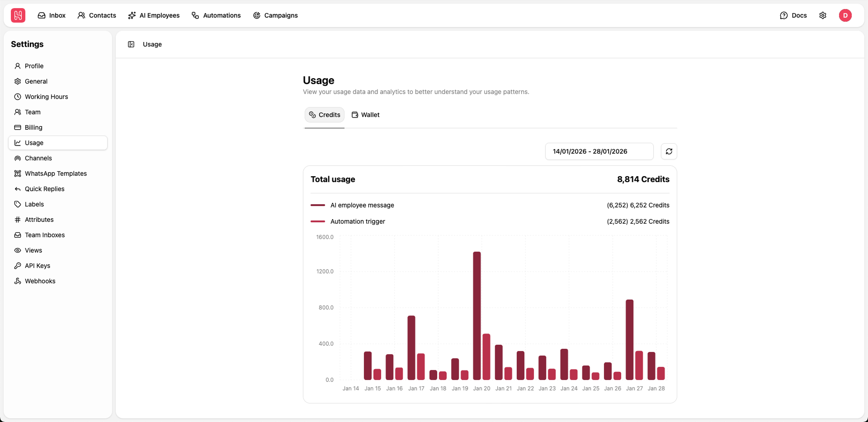Open the date range picker field

click(599, 151)
